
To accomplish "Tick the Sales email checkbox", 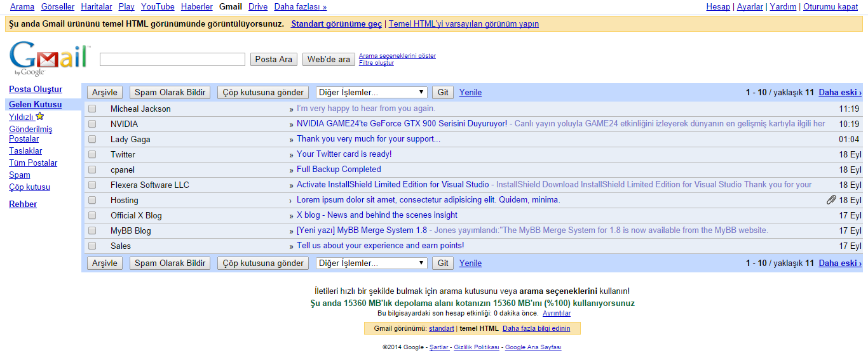I will pos(92,246).
